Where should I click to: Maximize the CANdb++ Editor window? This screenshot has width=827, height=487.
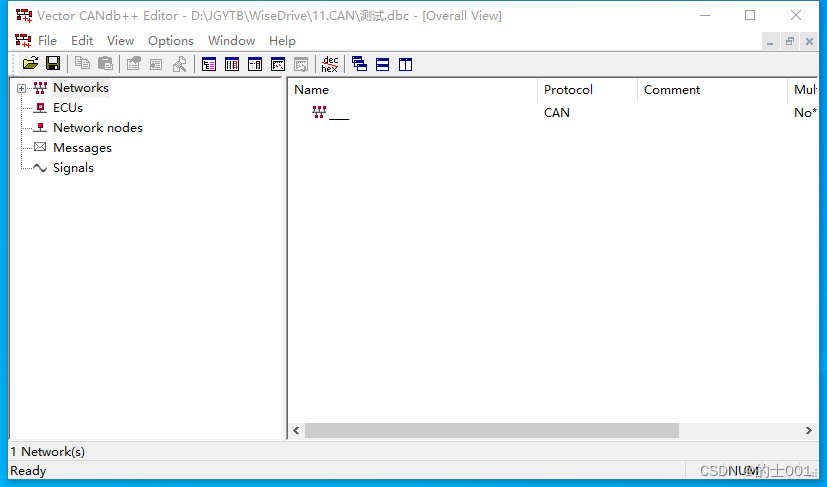click(x=750, y=15)
